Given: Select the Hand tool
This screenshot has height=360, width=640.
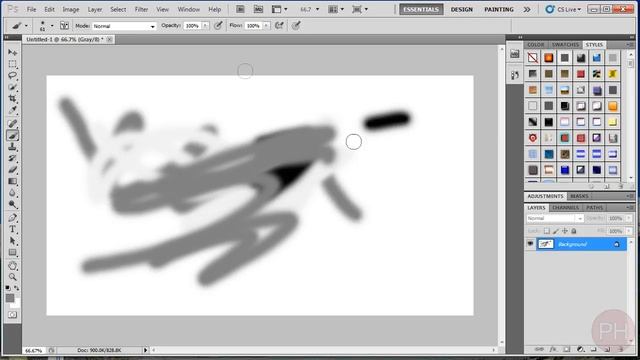Looking at the screenshot, I should point(12,266).
